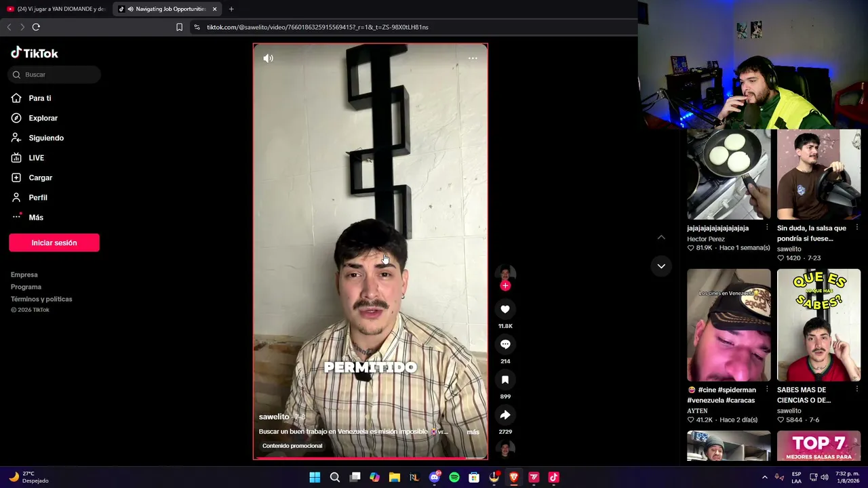The width and height of the screenshot is (868, 488).
Task: Open Microsoft Store from the taskbar
Action: (x=474, y=477)
